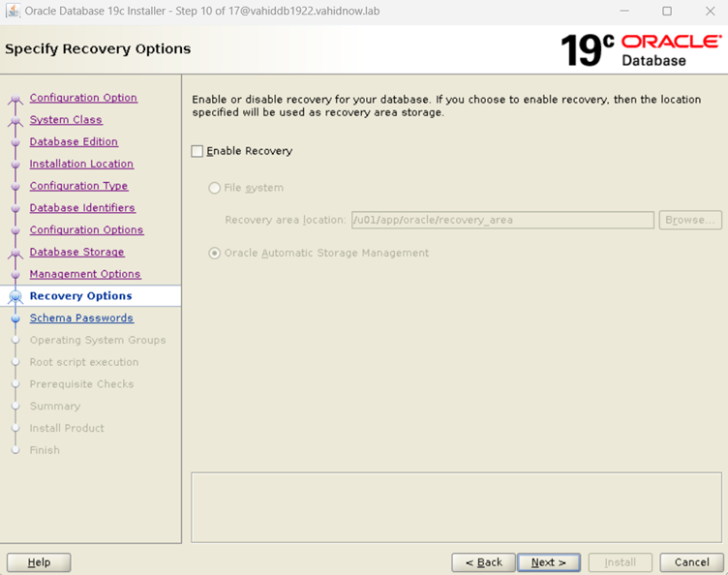The height and width of the screenshot is (575, 728).
Task: Cancel the Oracle installer
Action: click(691, 562)
